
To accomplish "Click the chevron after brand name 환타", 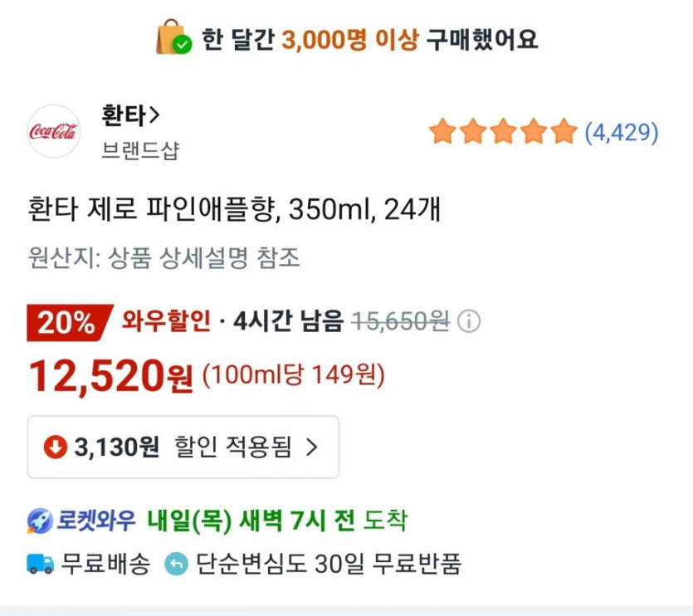I will point(154,116).
